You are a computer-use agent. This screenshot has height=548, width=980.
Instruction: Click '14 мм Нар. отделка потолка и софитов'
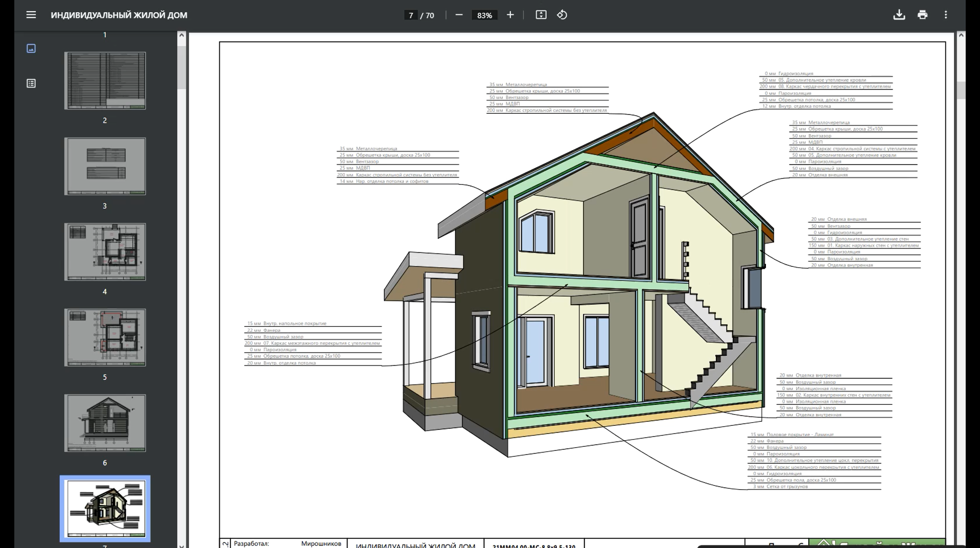click(384, 181)
